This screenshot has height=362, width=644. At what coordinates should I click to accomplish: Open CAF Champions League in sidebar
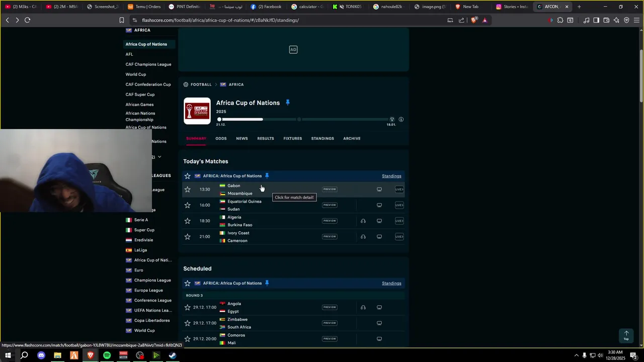[148, 64]
